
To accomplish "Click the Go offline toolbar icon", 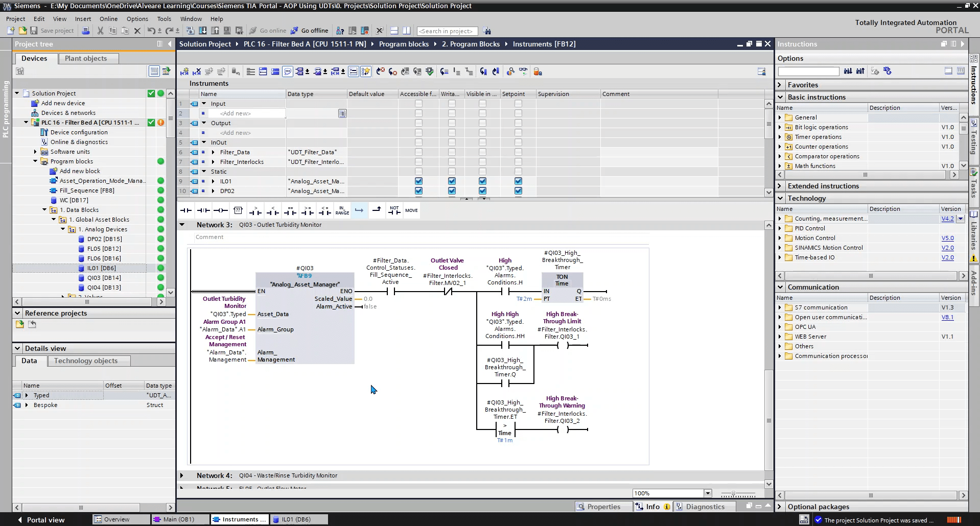I will click(x=295, y=31).
